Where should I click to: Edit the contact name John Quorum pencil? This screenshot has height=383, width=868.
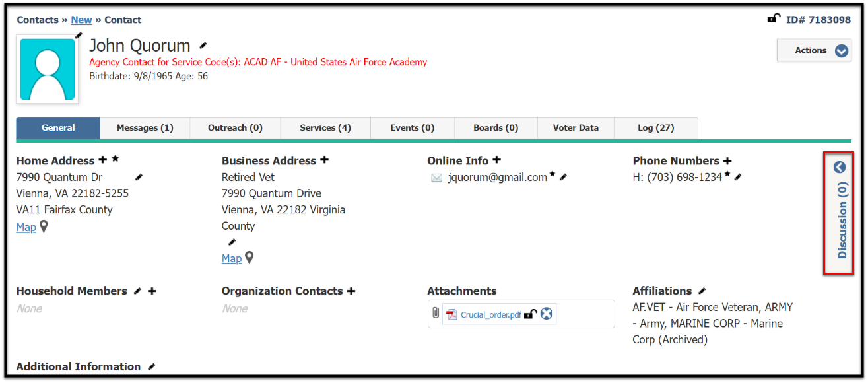(x=203, y=46)
